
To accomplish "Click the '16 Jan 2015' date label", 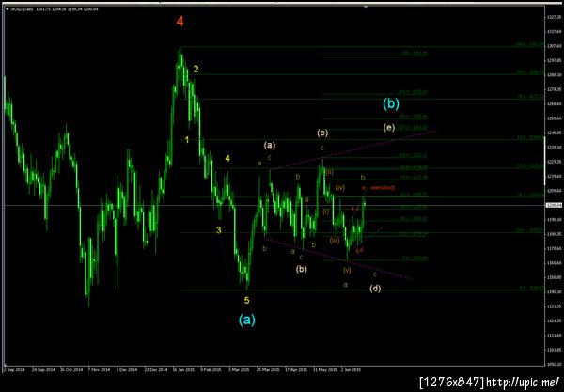I will pyautogui.click(x=183, y=369).
